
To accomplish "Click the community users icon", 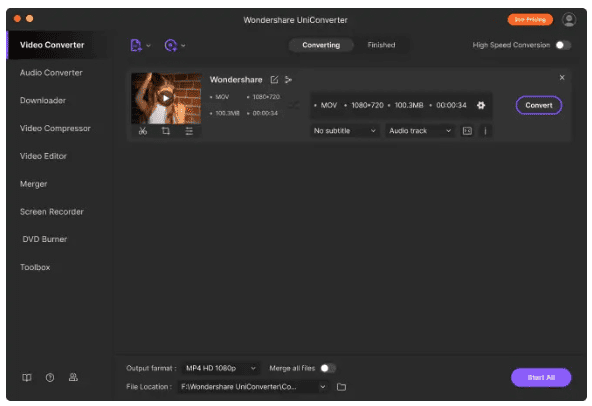I will coord(73,377).
